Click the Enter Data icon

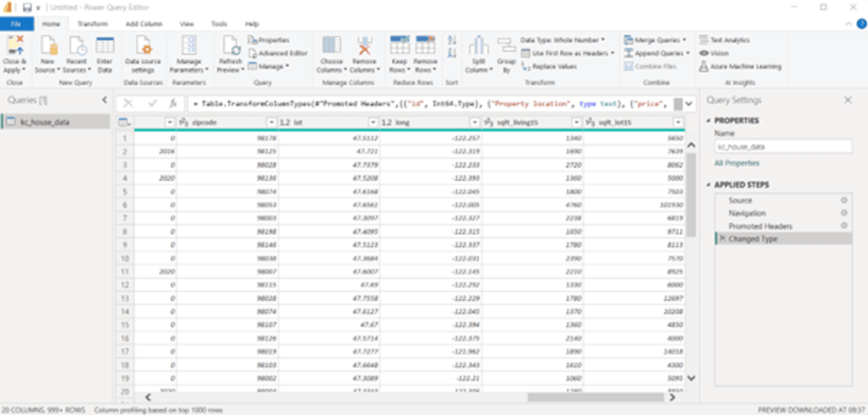(x=105, y=46)
